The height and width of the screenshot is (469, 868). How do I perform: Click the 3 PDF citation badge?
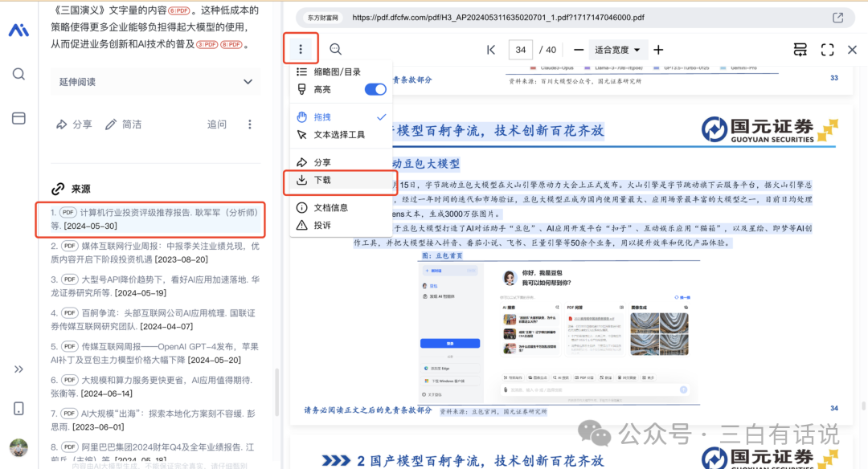207,44
